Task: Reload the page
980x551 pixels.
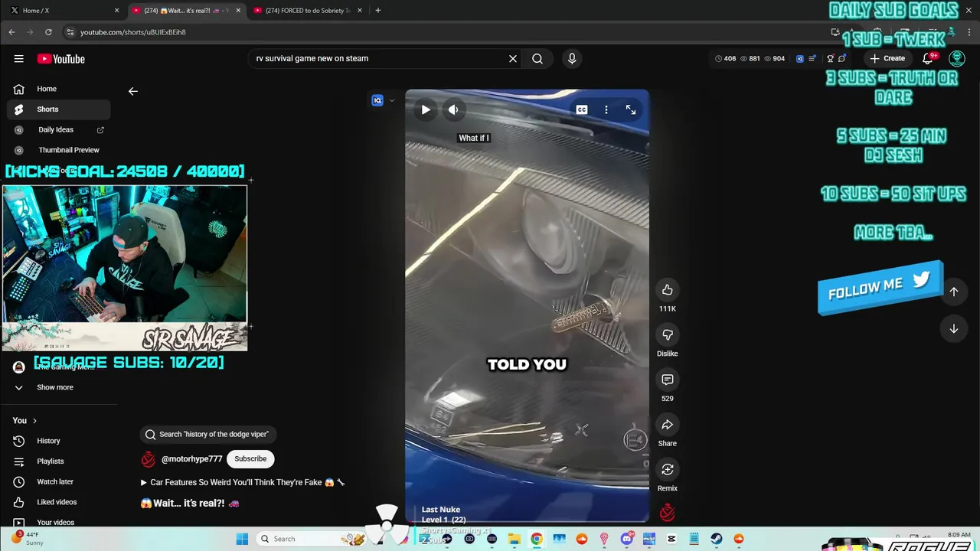Action: point(48,32)
